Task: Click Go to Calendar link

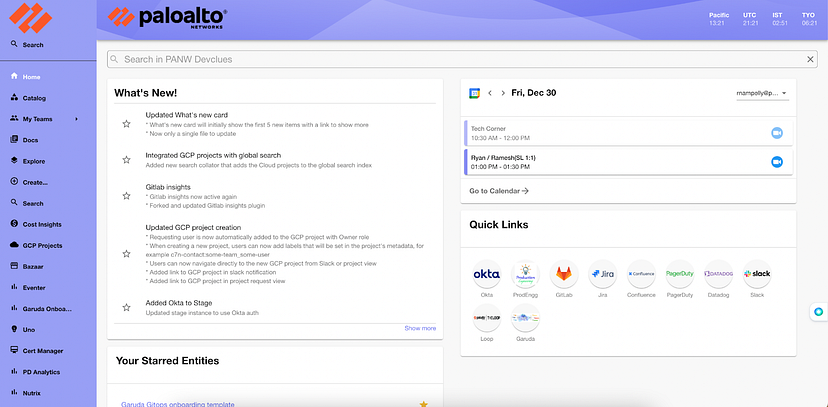Action: coord(499,191)
